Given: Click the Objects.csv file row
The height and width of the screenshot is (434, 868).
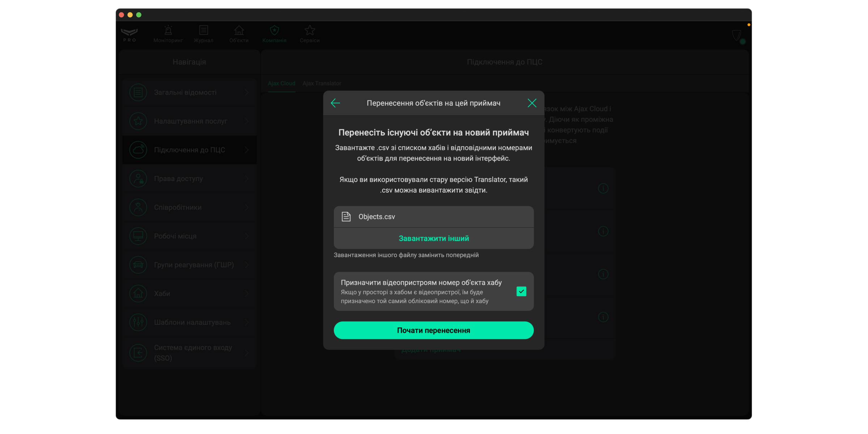Looking at the screenshot, I should coord(434,217).
